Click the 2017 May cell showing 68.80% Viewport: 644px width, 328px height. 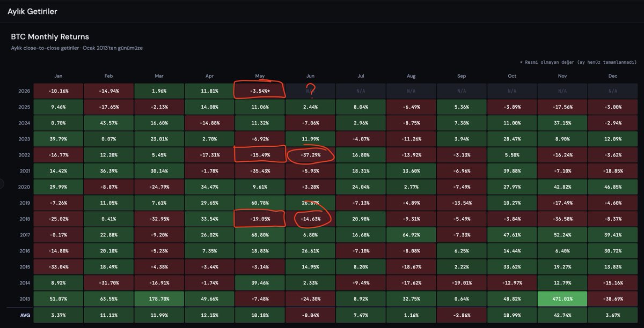click(x=260, y=235)
